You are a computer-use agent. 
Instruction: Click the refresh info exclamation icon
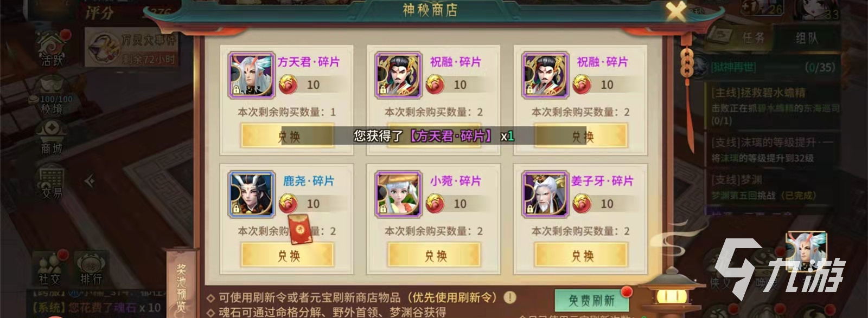pyautogui.click(x=509, y=297)
